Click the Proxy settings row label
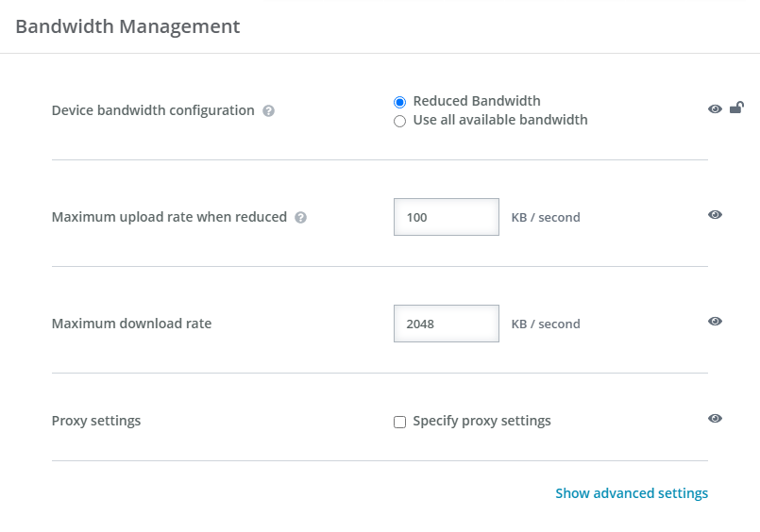 96,421
